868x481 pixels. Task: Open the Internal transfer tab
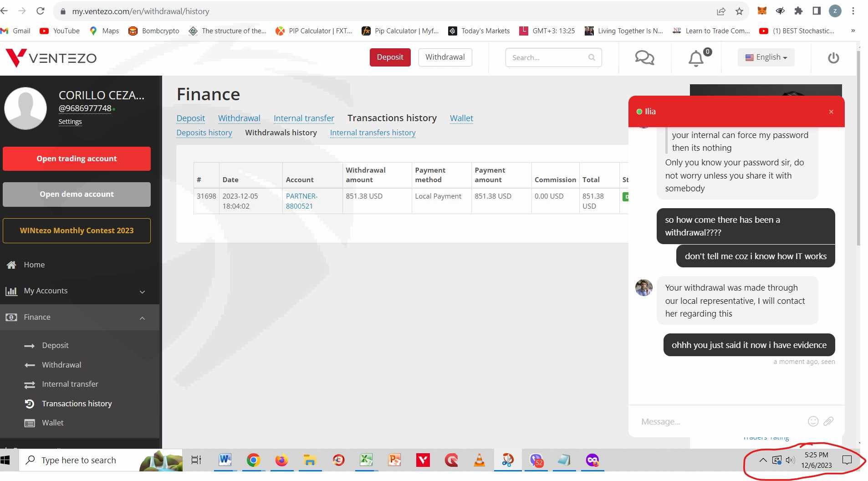(x=304, y=118)
